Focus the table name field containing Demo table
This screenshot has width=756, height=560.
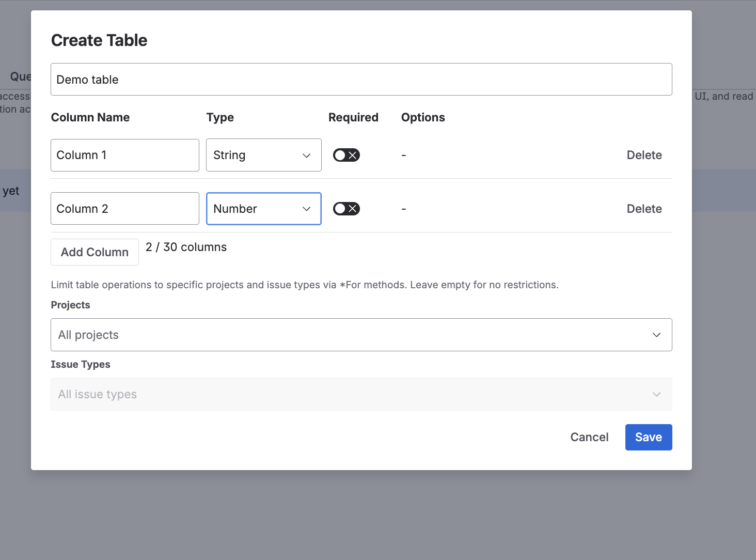pos(361,80)
